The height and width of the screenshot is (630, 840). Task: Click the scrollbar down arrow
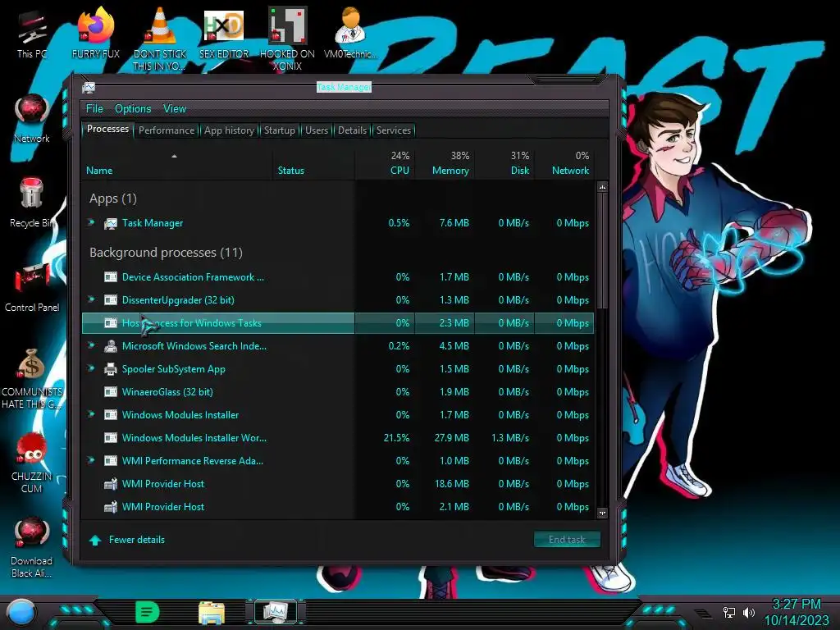coord(602,513)
